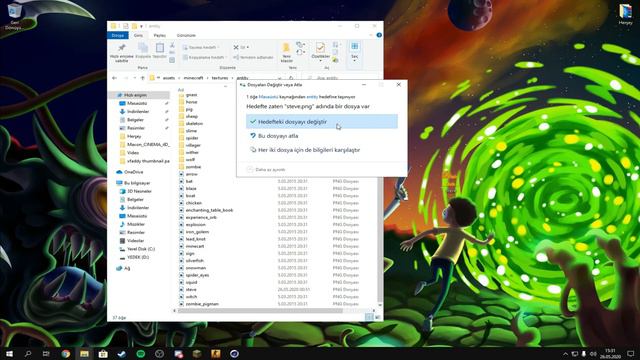Go up one folder with up arrow
The width and height of the screenshot is (640, 360).
click(142, 78)
